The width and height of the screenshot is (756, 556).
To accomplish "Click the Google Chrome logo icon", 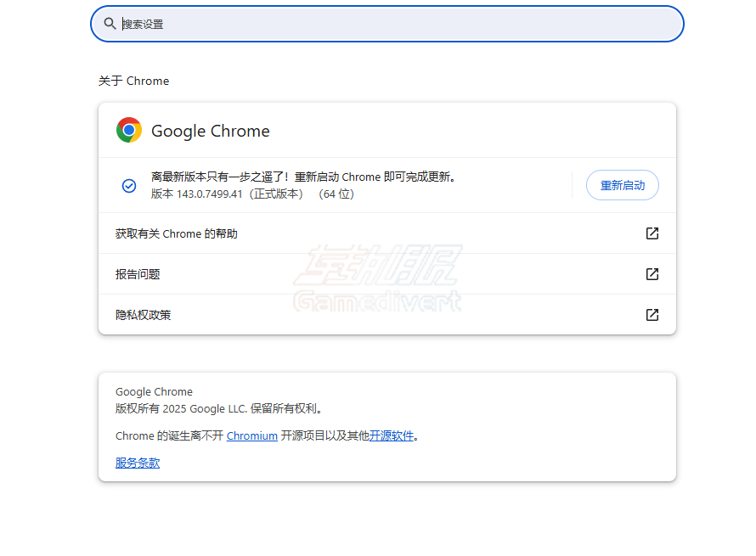I will (128, 130).
